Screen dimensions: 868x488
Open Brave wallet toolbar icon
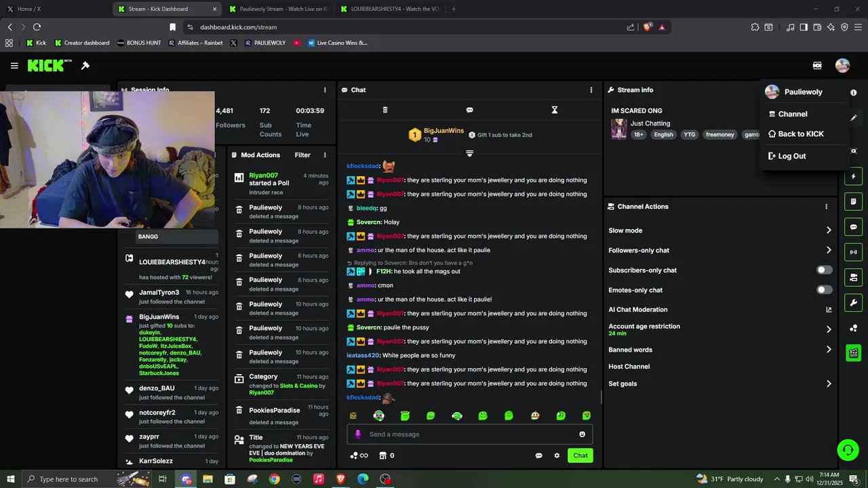click(817, 27)
